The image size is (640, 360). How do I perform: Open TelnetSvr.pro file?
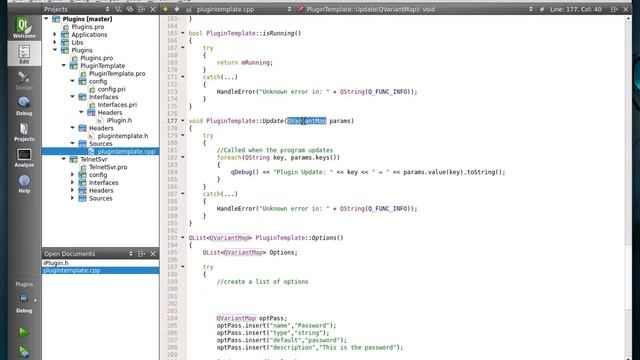[108, 167]
